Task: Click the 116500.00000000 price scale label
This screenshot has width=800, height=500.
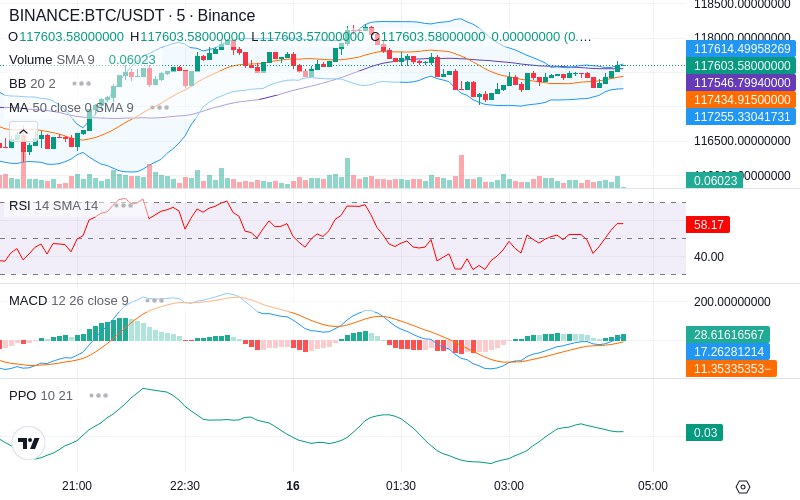Action: tap(742, 141)
